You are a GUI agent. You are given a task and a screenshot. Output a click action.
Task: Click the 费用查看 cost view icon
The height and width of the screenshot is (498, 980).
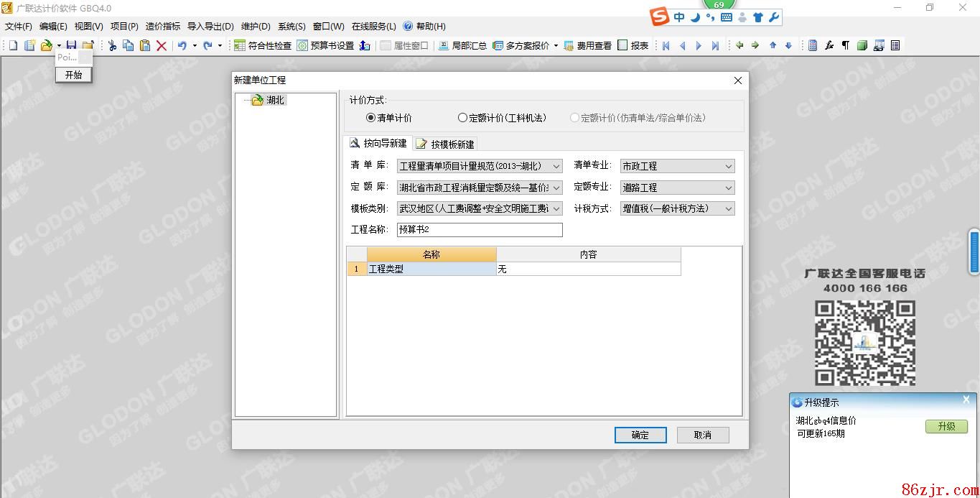(587, 45)
